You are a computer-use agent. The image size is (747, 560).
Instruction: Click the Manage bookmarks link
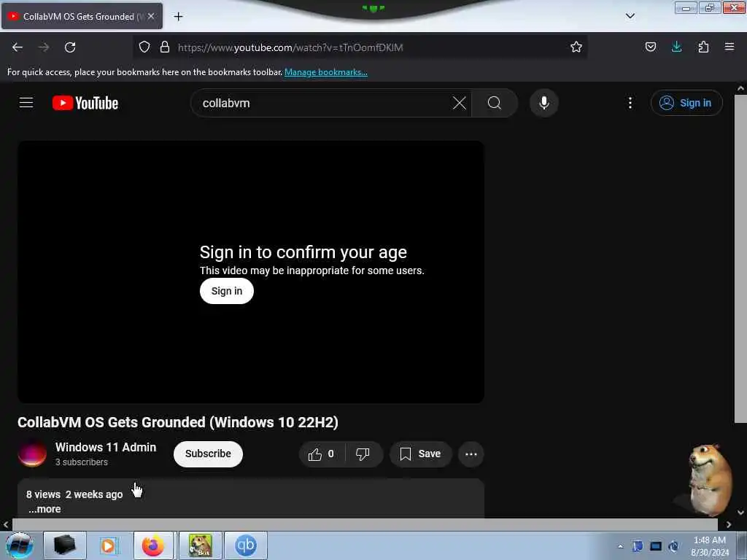click(x=326, y=72)
